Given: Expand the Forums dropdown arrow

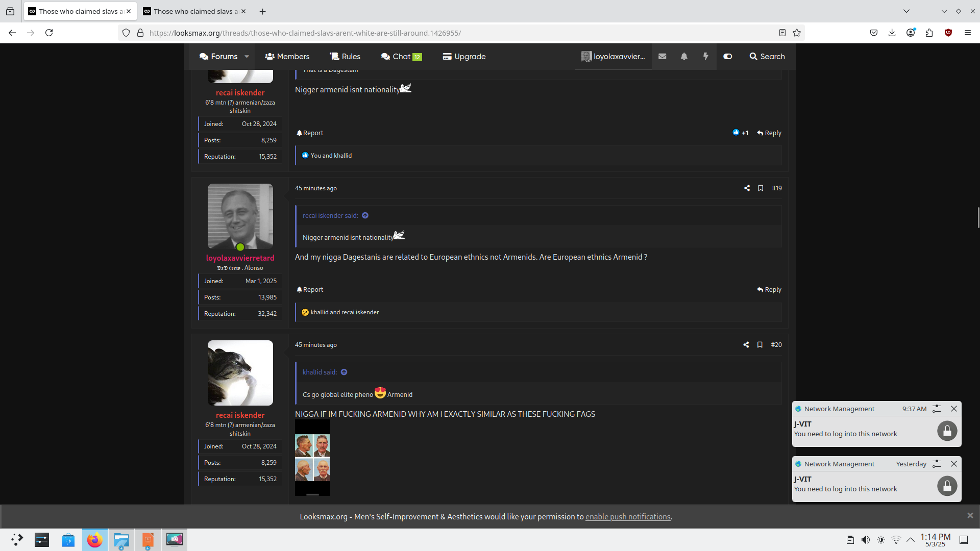Looking at the screenshot, I should coord(247,57).
